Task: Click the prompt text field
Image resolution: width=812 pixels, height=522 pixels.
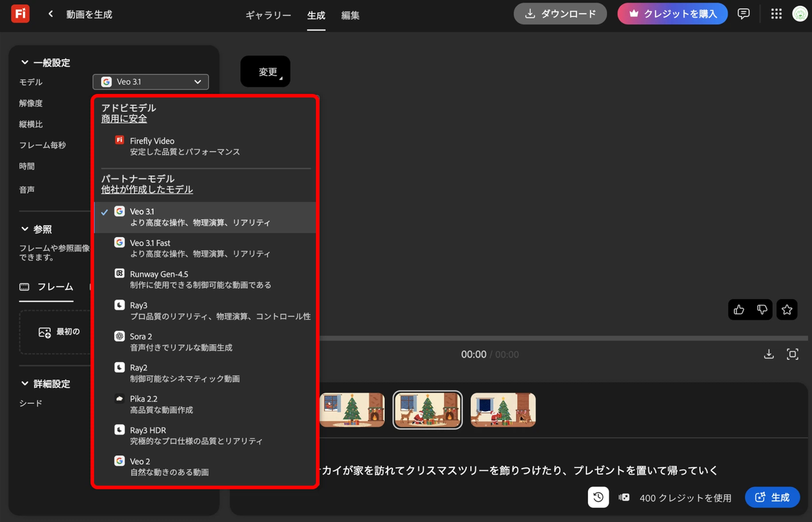Action: click(x=517, y=470)
